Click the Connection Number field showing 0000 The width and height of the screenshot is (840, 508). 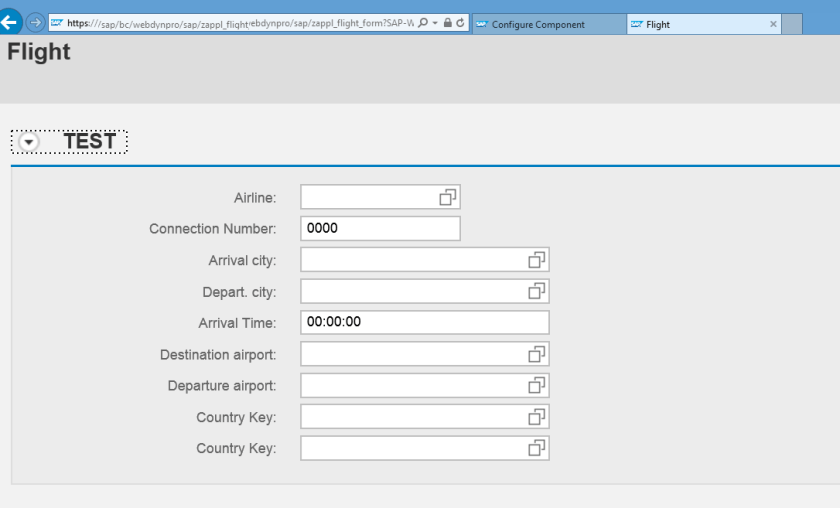[380, 228]
